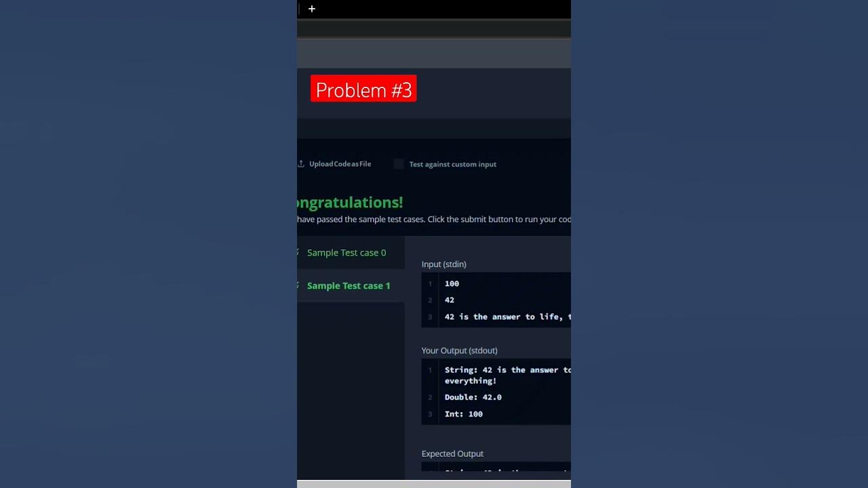Click stdin line with value 100
The height and width of the screenshot is (488, 868).
tap(452, 284)
